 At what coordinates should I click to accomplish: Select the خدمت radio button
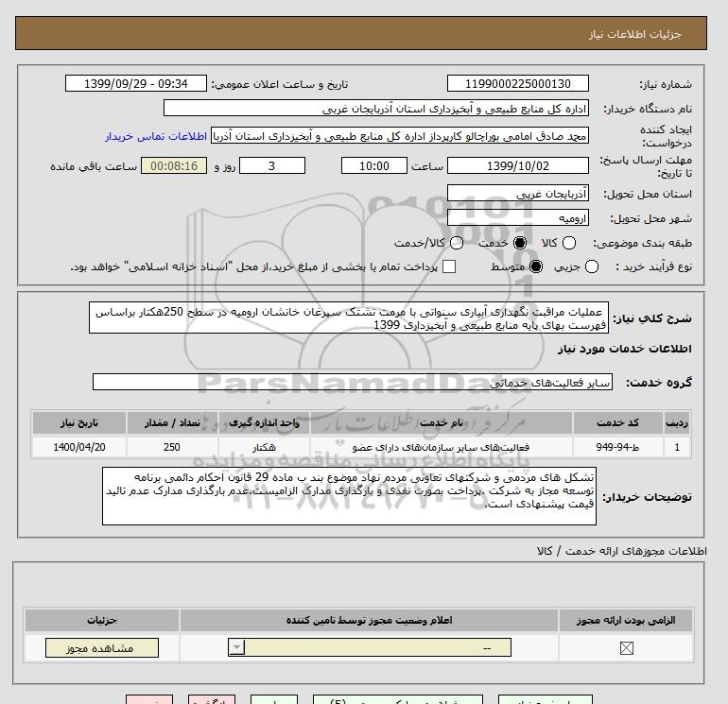pos(520,243)
